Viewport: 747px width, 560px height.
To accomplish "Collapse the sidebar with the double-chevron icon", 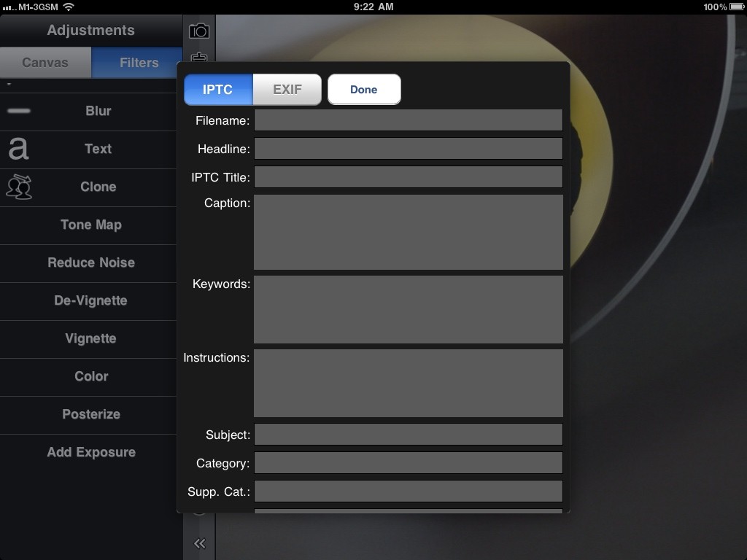I will [x=200, y=543].
